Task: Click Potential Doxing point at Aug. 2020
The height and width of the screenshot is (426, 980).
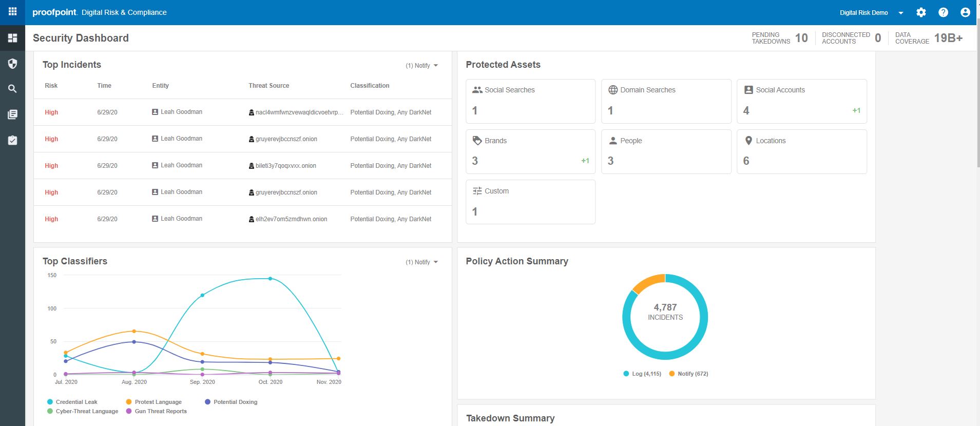Action: click(x=134, y=342)
